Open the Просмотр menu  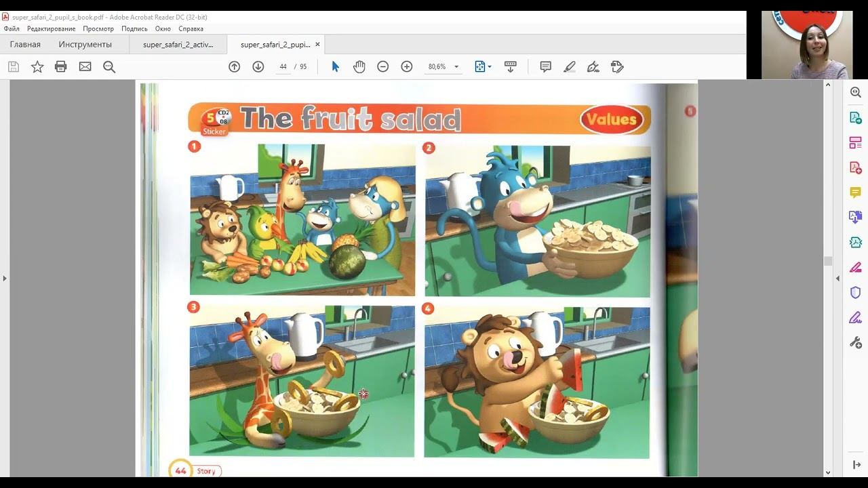(x=98, y=28)
